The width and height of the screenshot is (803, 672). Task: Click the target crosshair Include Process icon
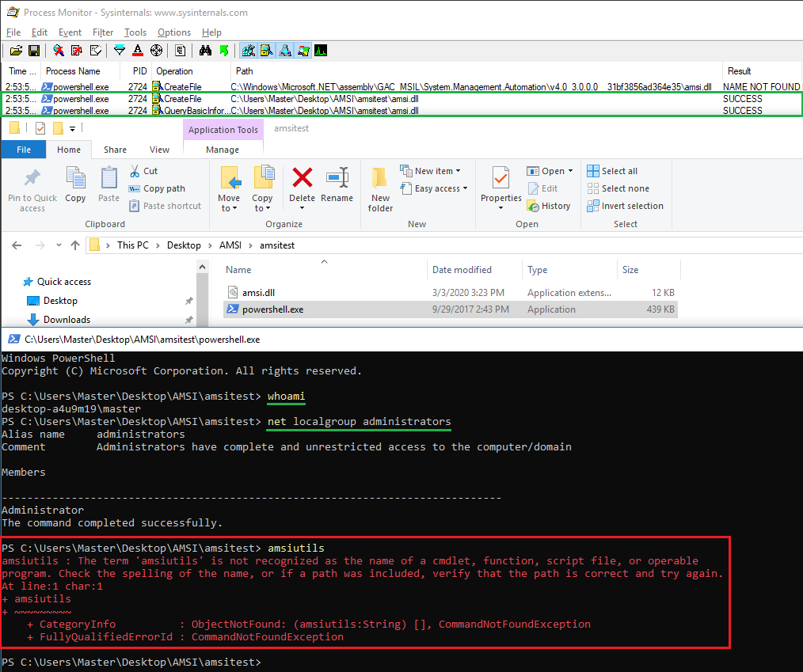[156, 51]
